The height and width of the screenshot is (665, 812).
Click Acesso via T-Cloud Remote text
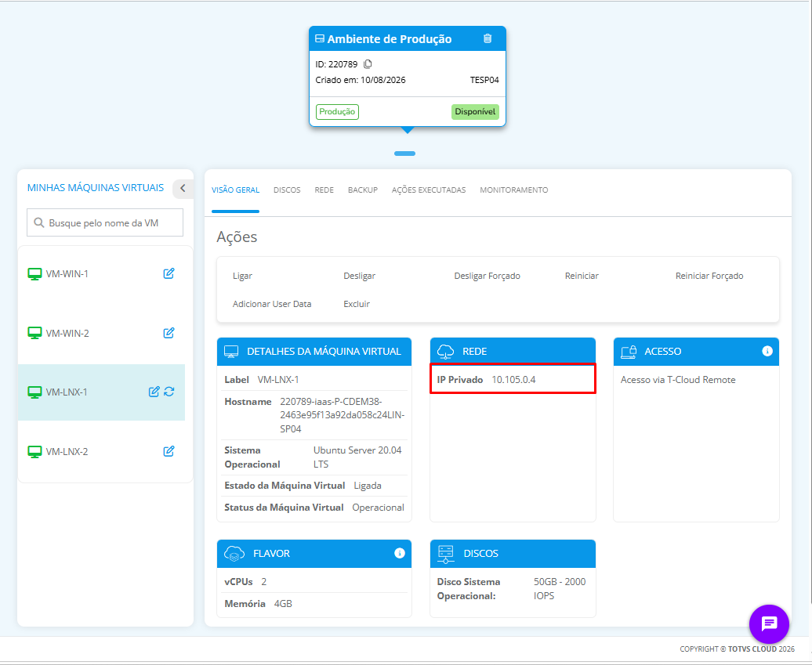[x=678, y=379]
